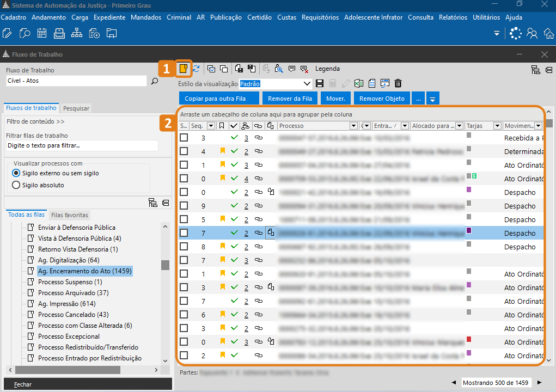Open the calendar icon in the main toolbar
This screenshot has height=392, width=556.
[42, 34]
